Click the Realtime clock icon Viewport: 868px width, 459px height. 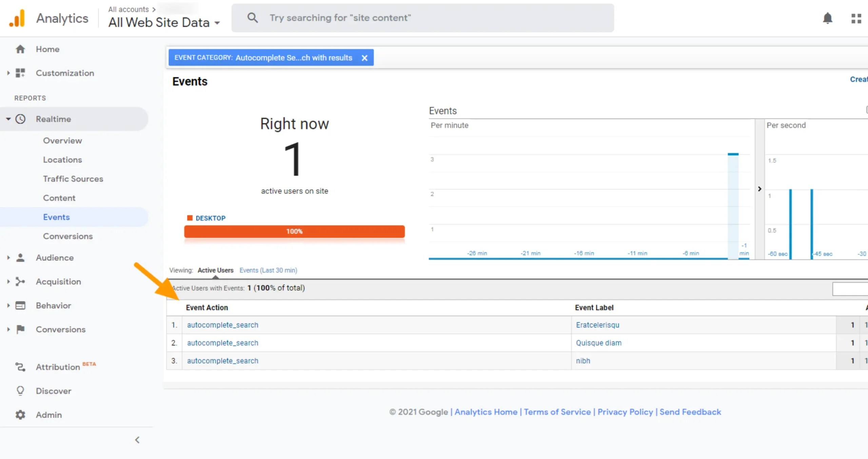(x=20, y=119)
